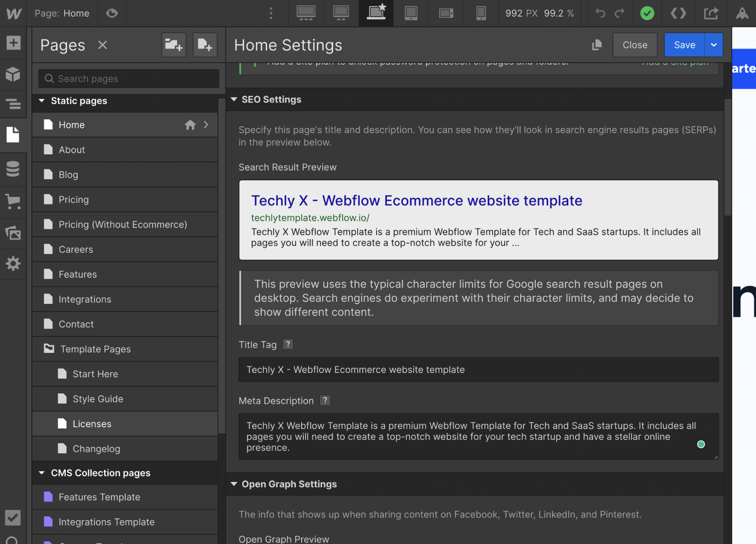756x544 pixels.
Task: Open the Symbols cube panel
Action: point(13,74)
